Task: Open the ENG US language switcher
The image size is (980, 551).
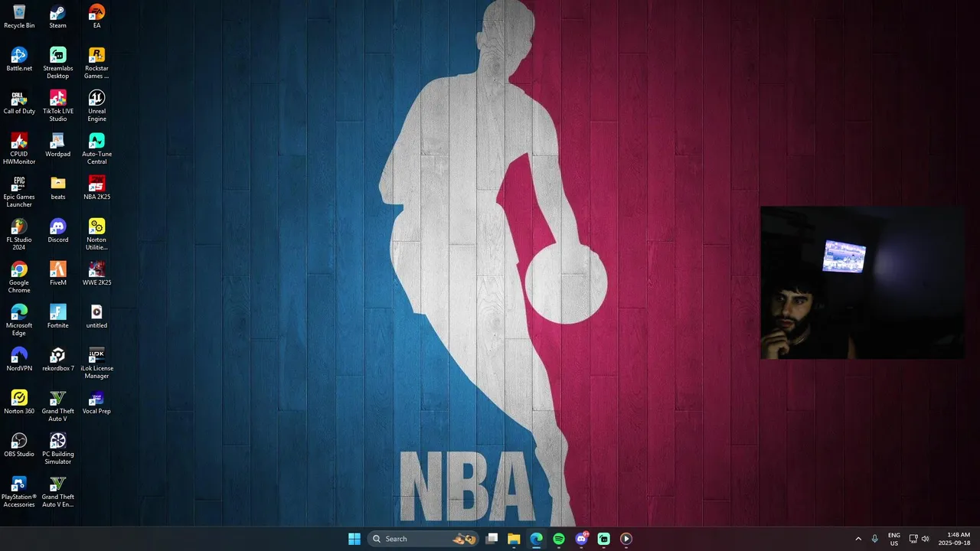Action: (x=893, y=539)
